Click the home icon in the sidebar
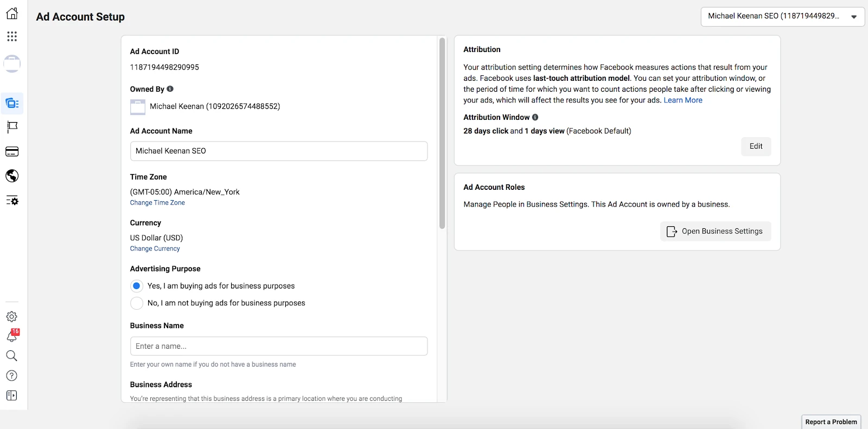Image resolution: width=868 pixels, height=429 pixels. tap(12, 14)
